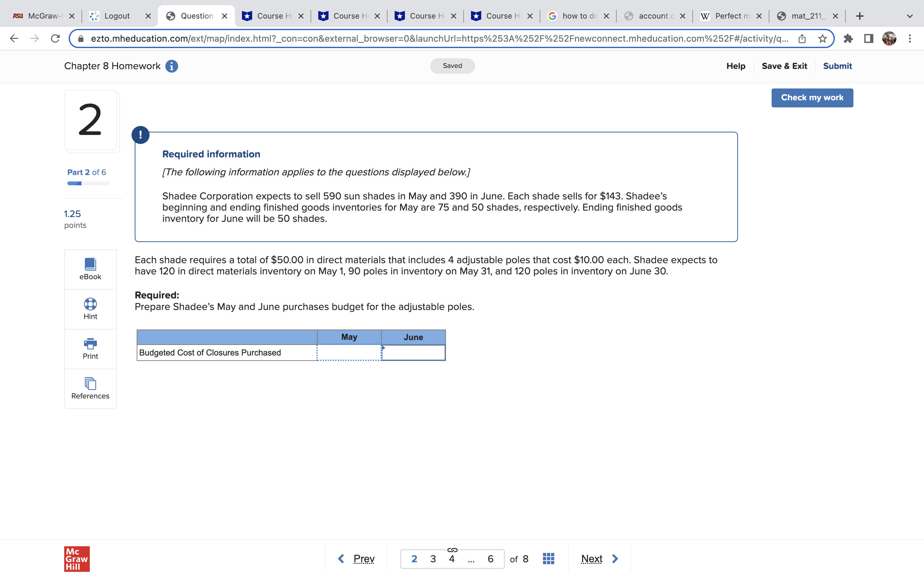Open the Print option
The width and height of the screenshot is (924, 577).
(90, 345)
